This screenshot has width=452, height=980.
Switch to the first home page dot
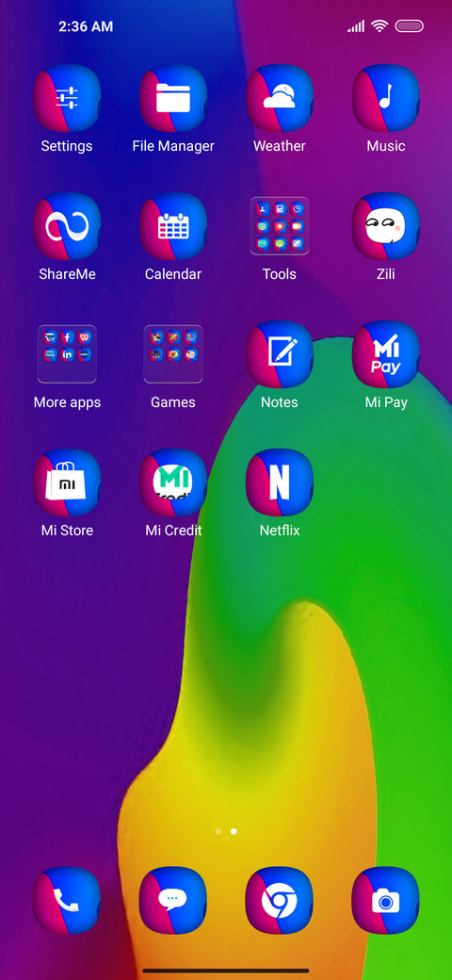(x=218, y=831)
